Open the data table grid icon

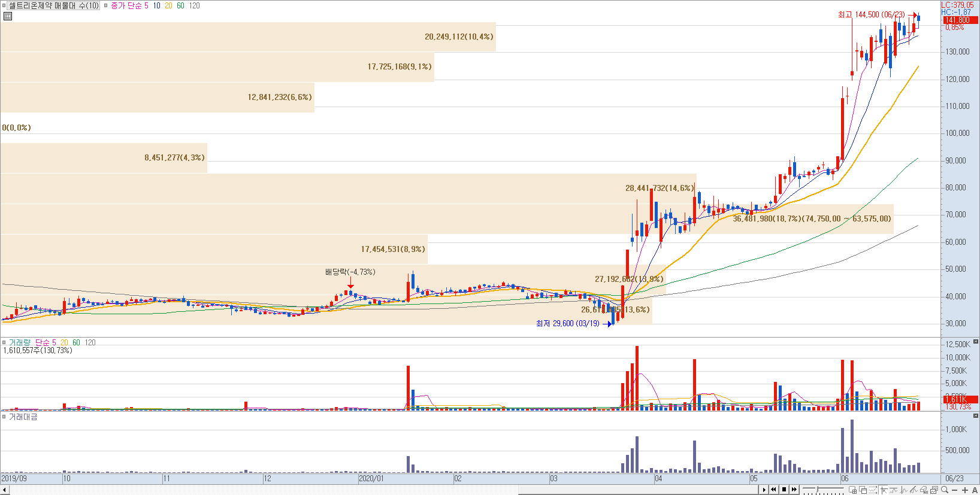[x=8, y=16]
